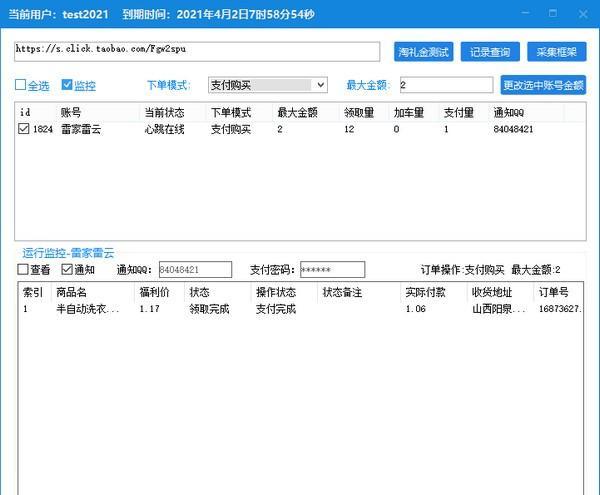
Task: Click the 收货地址 column header
Action: [492, 292]
